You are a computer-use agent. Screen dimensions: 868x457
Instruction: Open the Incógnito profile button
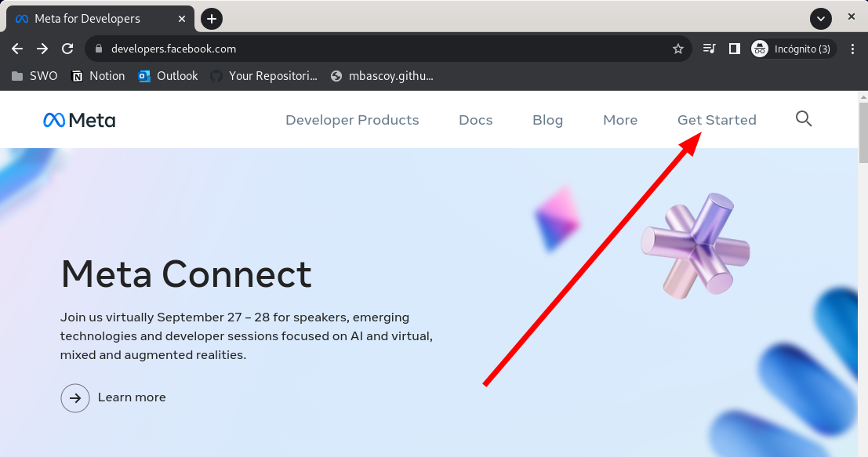(x=792, y=49)
